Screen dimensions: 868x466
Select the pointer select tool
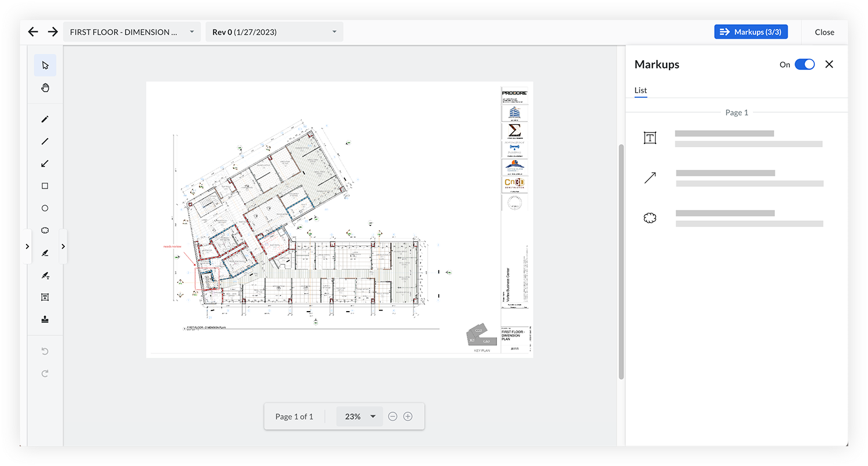[x=45, y=65]
